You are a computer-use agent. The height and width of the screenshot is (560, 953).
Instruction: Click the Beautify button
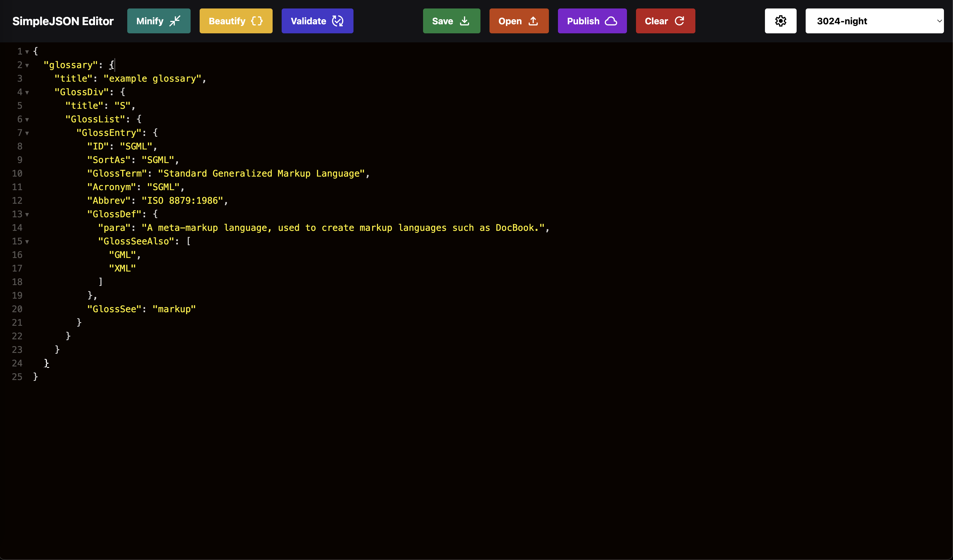[236, 21]
